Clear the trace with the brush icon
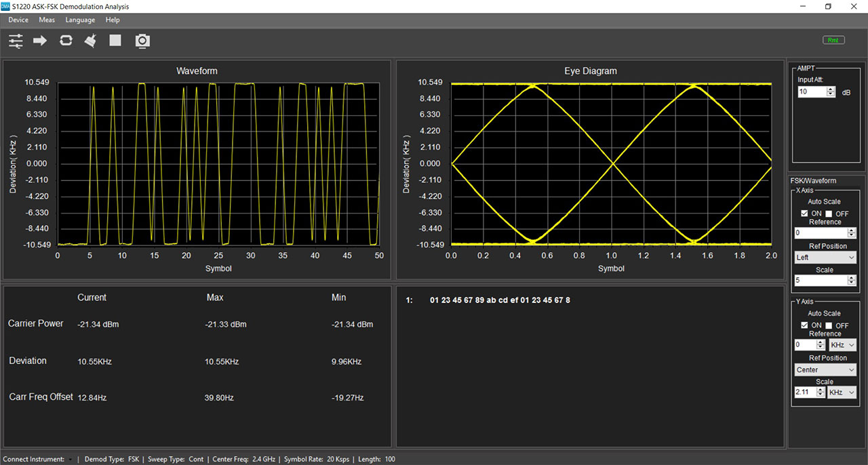 90,41
